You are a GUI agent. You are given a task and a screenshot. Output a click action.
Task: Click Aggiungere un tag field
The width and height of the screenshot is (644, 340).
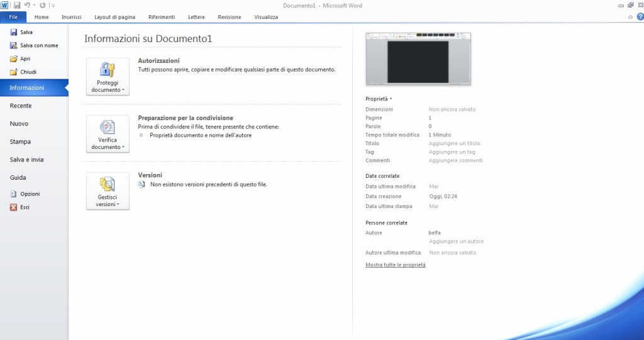pyautogui.click(x=452, y=152)
